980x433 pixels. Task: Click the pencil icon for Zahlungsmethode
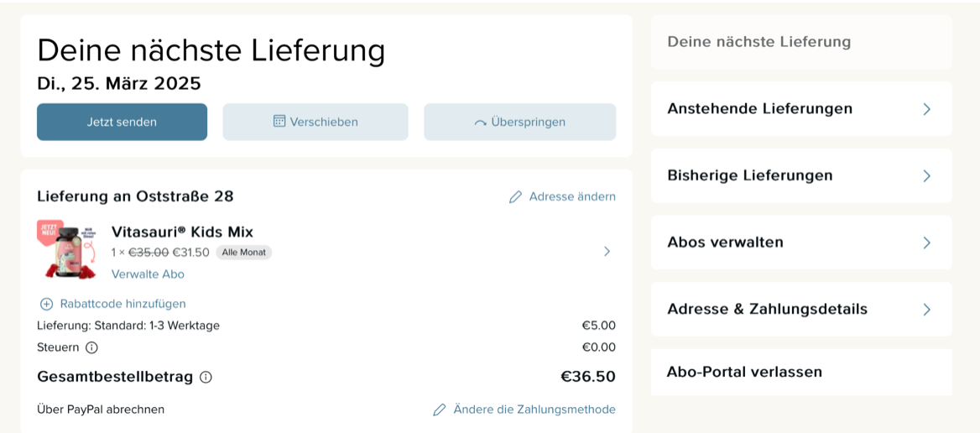click(x=439, y=410)
